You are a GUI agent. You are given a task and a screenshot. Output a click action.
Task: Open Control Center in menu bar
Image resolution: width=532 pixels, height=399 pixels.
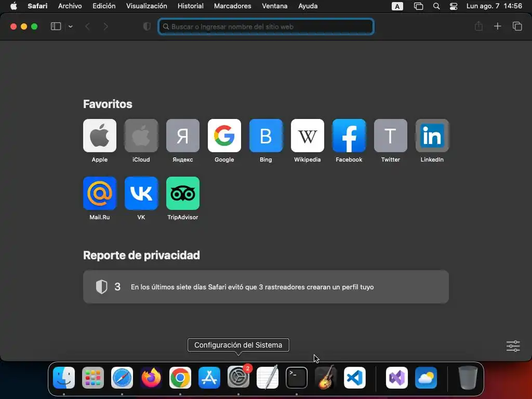453,6
